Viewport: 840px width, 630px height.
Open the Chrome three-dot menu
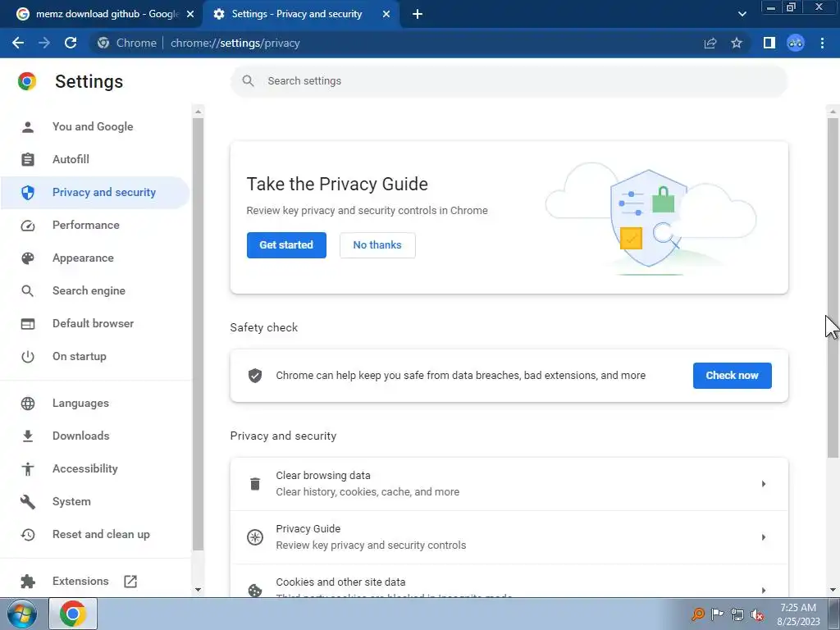[x=822, y=43]
